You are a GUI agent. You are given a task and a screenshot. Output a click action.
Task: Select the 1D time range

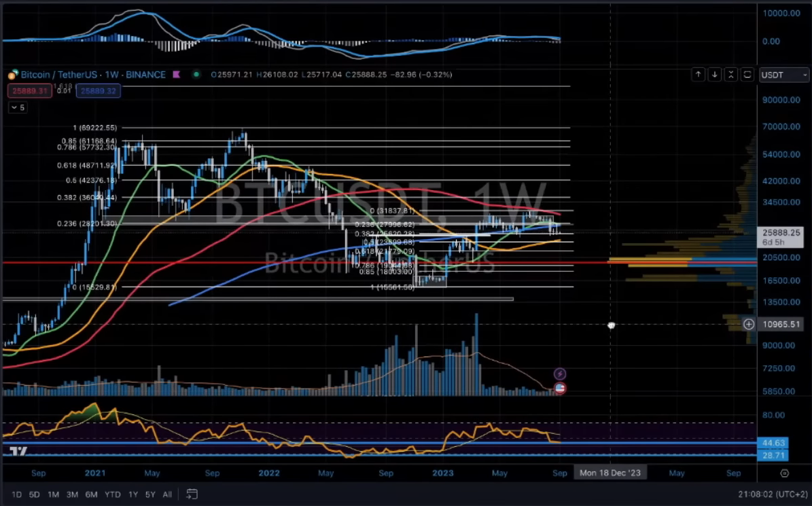pyautogui.click(x=16, y=494)
